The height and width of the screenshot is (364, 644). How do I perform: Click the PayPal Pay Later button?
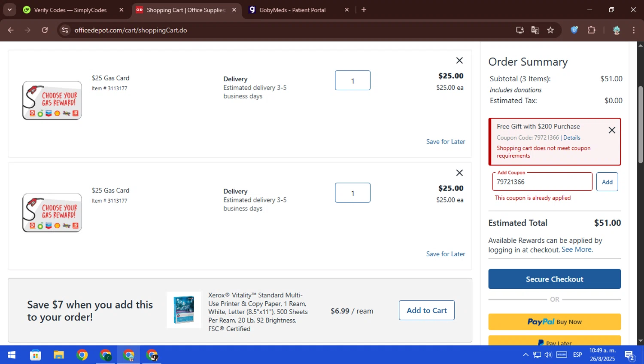pyautogui.click(x=554, y=341)
